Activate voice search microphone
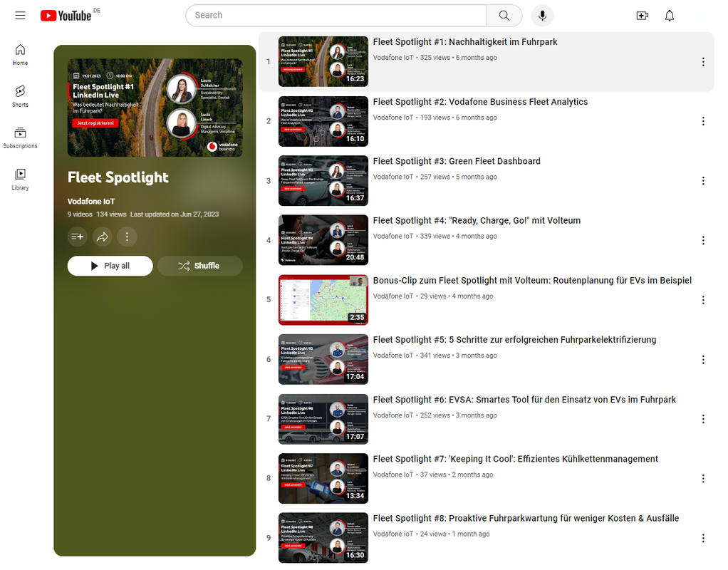 (542, 16)
